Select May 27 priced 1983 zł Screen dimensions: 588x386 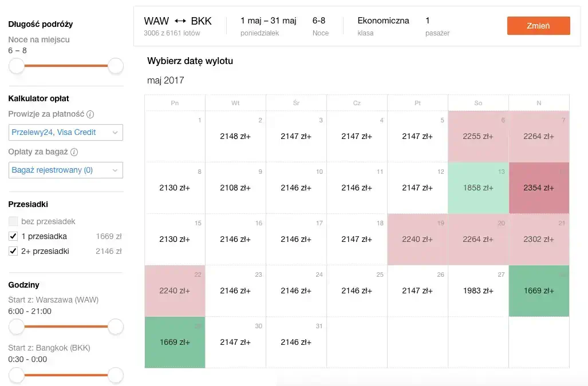[x=478, y=291]
